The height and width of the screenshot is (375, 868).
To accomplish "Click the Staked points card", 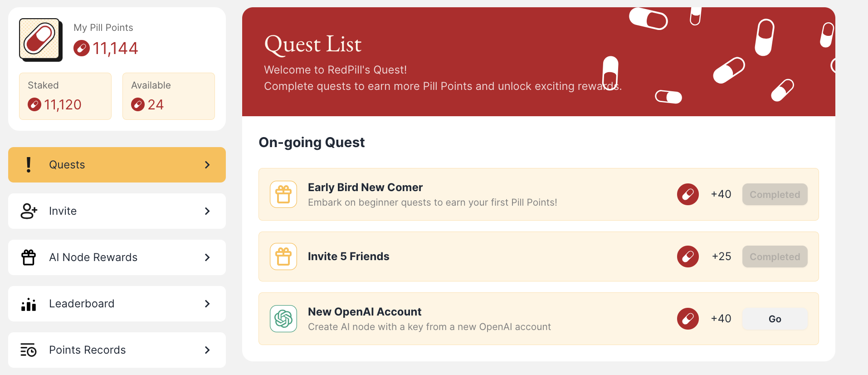I will (x=65, y=96).
